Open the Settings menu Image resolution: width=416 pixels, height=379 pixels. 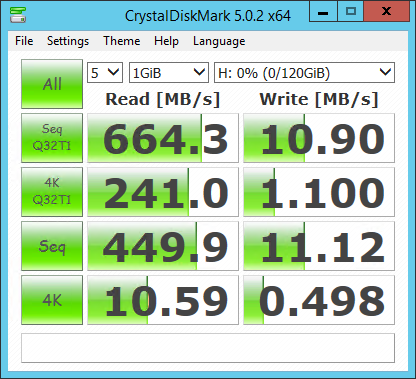click(68, 41)
